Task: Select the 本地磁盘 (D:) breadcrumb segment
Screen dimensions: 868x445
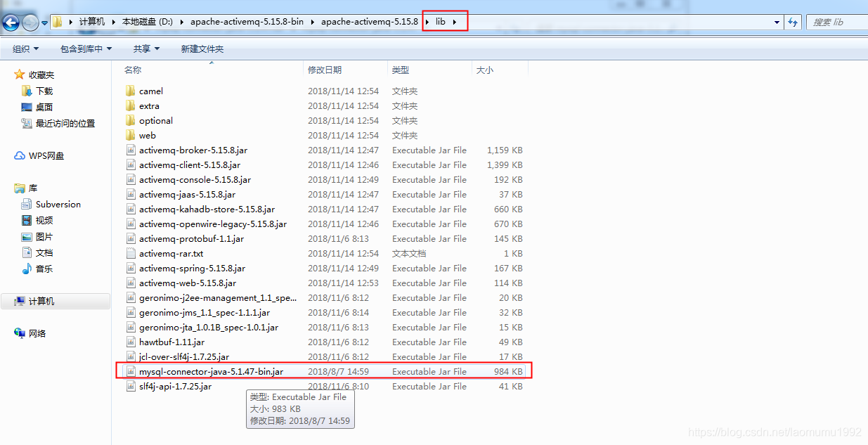Action: coord(146,22)
